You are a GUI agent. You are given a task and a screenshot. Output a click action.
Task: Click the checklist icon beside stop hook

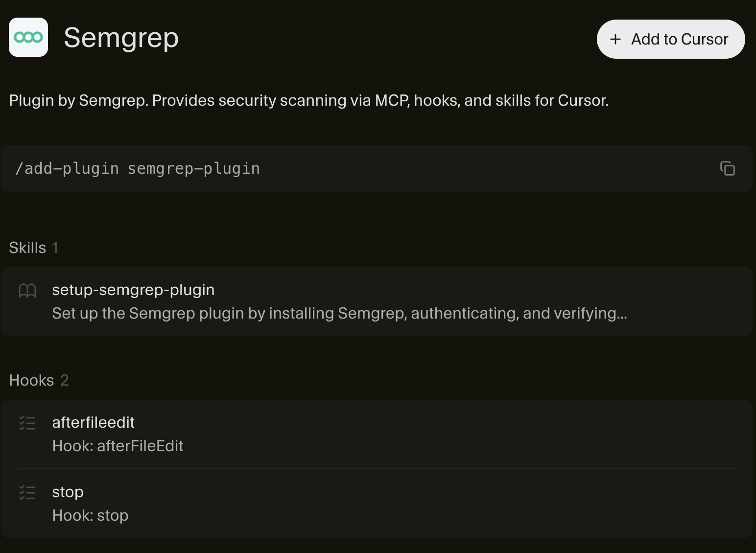27,492
